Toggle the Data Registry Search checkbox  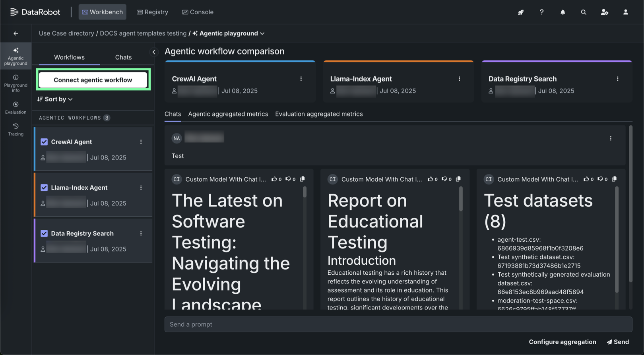pos(44,233)
